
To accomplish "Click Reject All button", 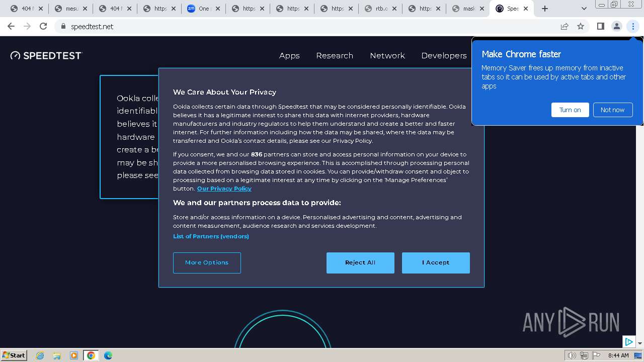I will pos(360,263).
